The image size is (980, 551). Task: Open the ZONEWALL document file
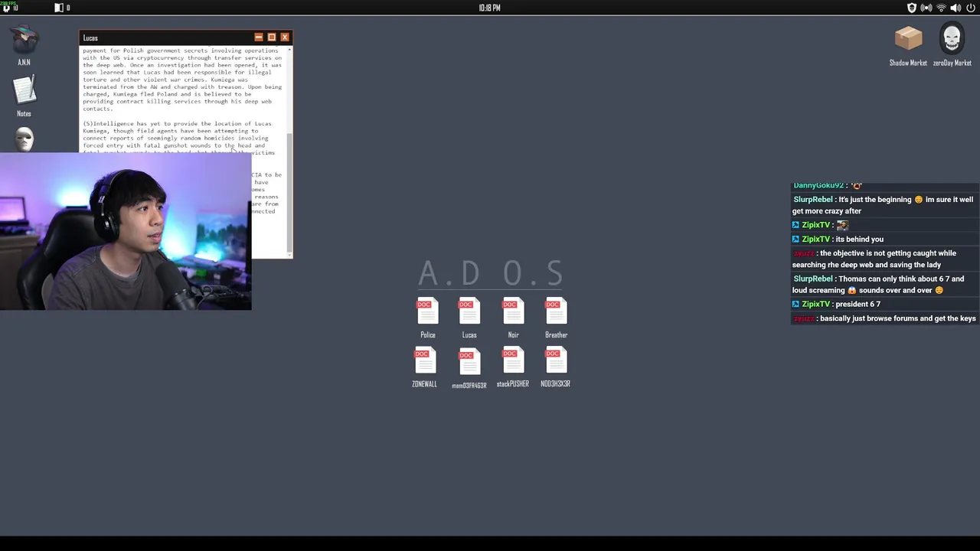click(425, 367)
